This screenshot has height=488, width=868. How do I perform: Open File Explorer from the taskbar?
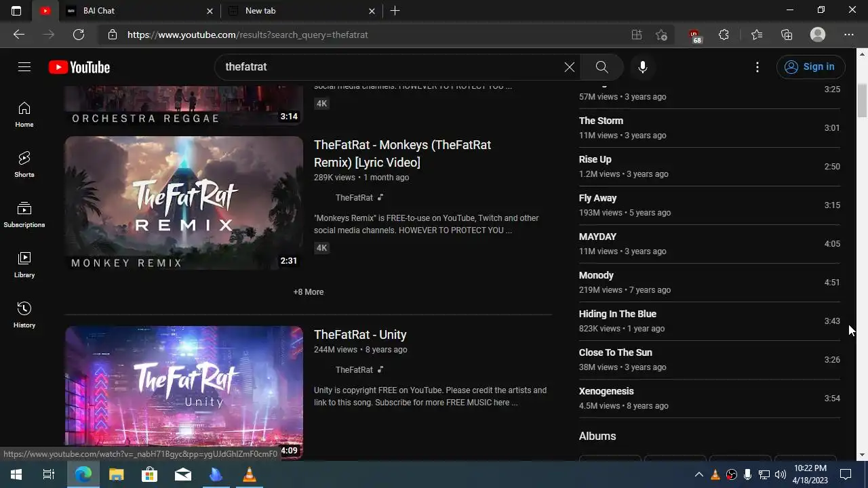pos(117,474)
